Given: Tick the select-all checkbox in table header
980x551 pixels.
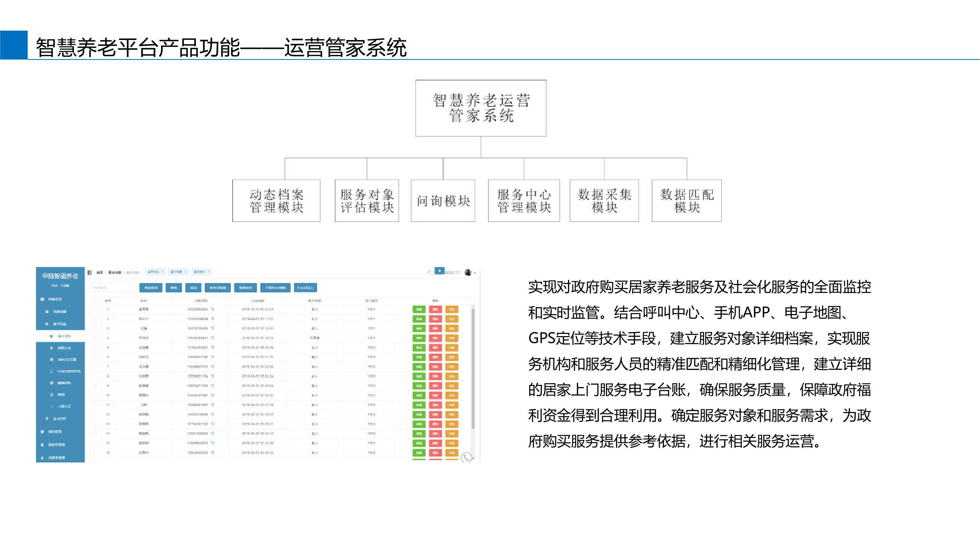Looking at the screenshot, I should pos(95,301).
